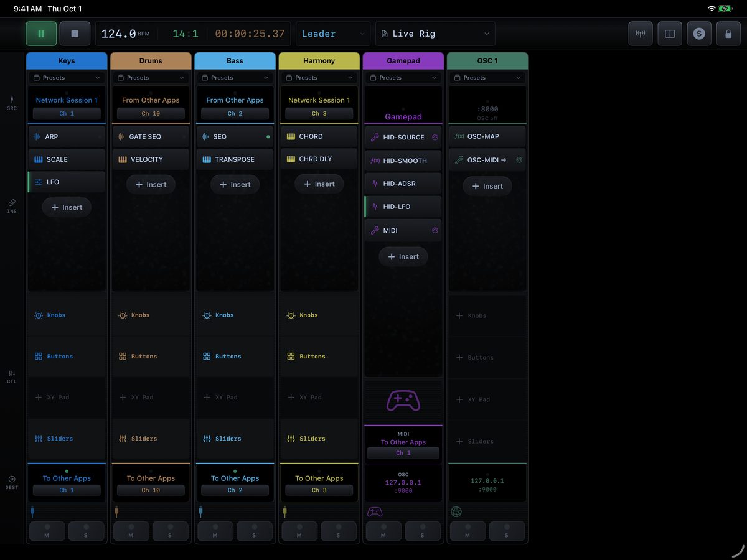
Task: Open the OSC 1 Presets dropdown
Action: tap(487, 78)
